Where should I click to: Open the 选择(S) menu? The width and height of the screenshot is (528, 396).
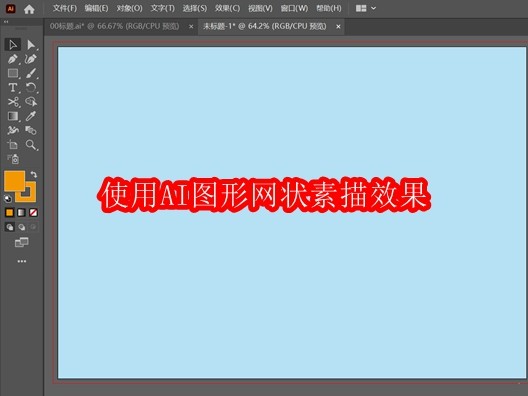(195, 8)
